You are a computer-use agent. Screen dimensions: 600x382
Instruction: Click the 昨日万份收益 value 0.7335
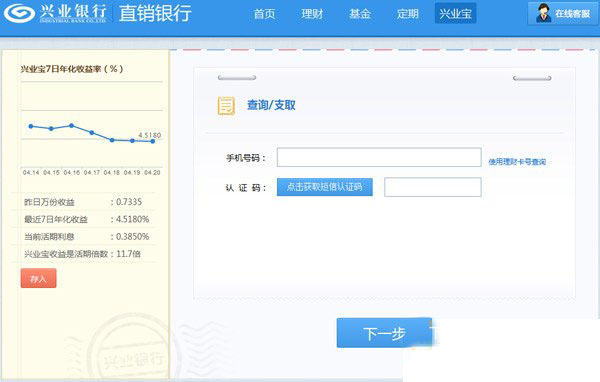click(129, 202)
